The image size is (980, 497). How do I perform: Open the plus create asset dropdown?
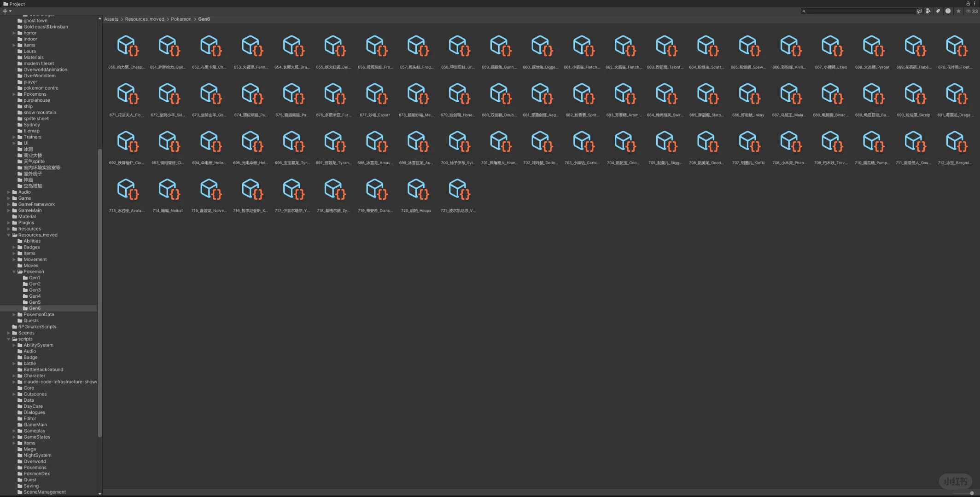pos(7,11)
